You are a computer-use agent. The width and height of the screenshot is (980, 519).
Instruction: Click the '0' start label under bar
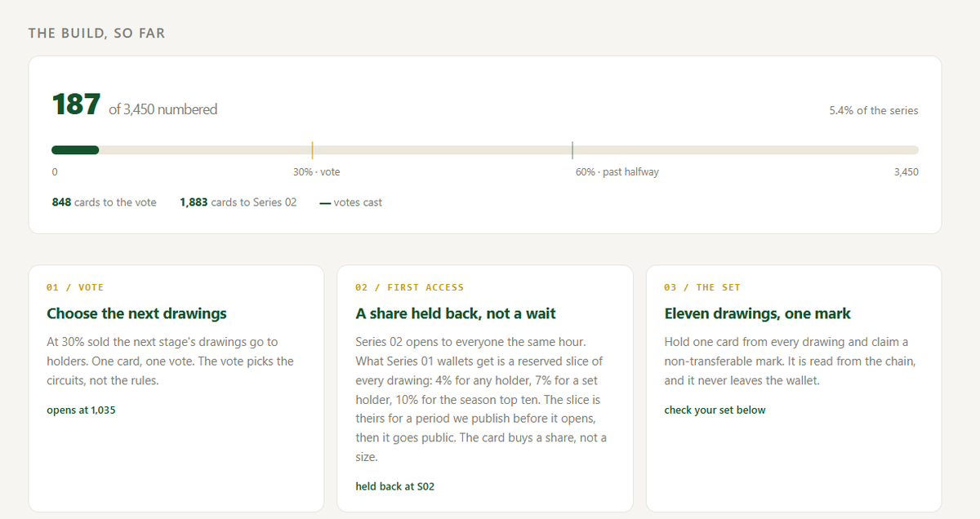[x=54, y=172]
